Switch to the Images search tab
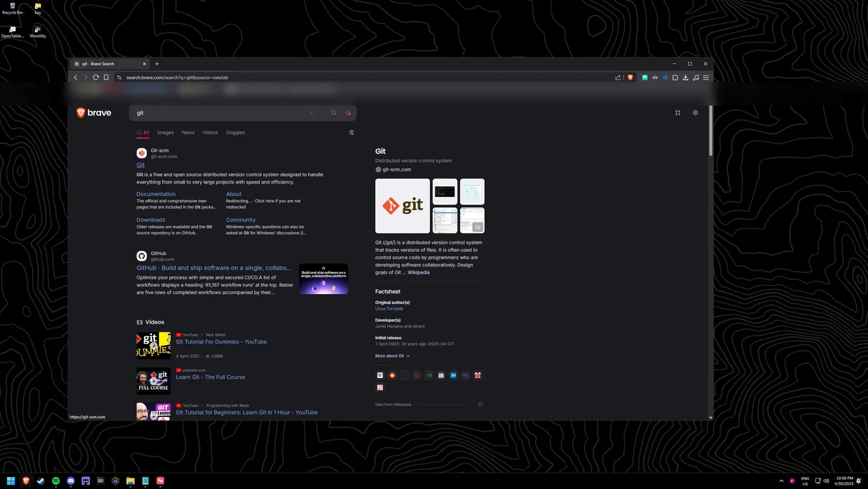 pos(166,132)
